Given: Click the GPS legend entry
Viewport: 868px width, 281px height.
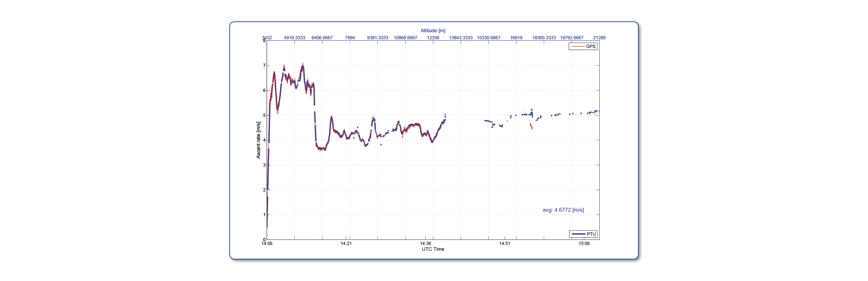Looking at the screenshot, I should point(583,47).
